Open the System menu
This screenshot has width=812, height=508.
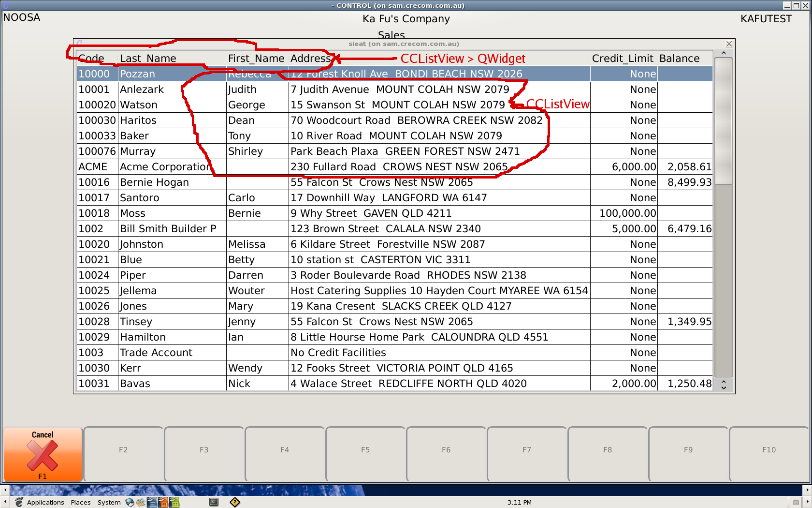point(109,502)
